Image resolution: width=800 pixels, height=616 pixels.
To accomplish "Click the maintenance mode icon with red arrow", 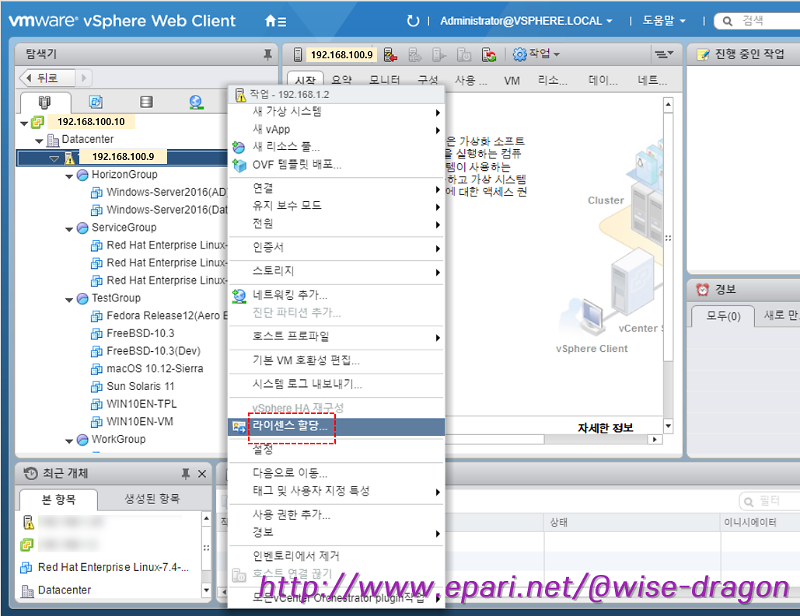I will tap(390, 54).
